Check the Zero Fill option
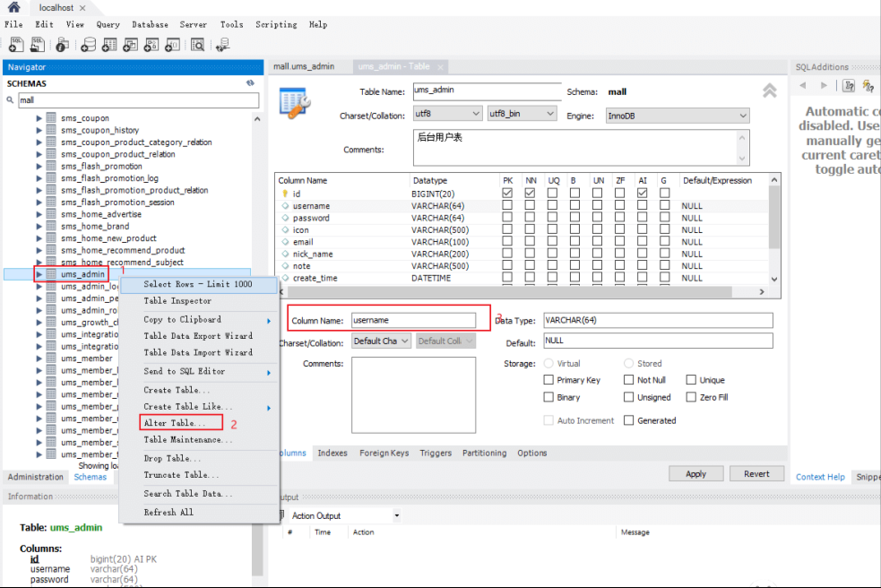881x588 pixels. click(691, 397)
